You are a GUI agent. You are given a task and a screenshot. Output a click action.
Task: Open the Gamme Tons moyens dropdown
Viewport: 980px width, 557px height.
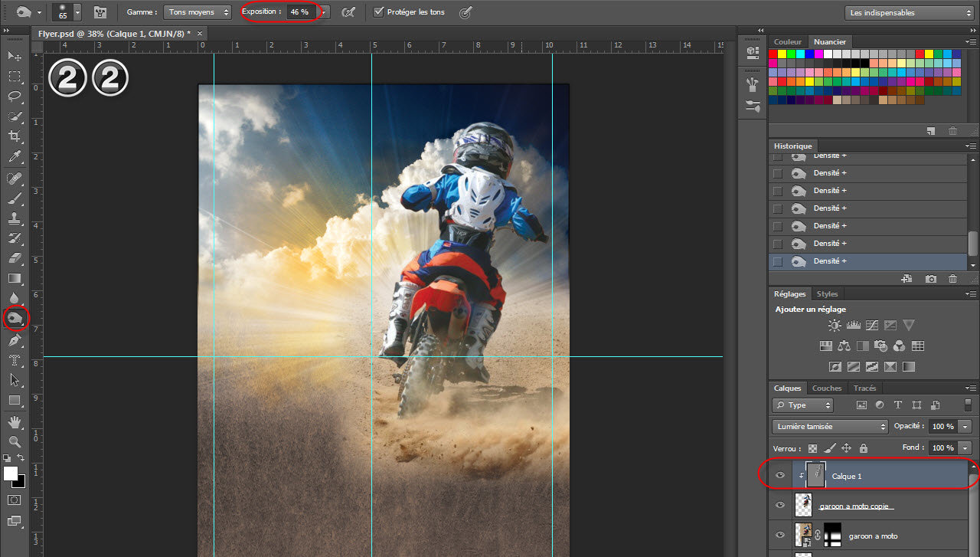[x=197, y=12]
